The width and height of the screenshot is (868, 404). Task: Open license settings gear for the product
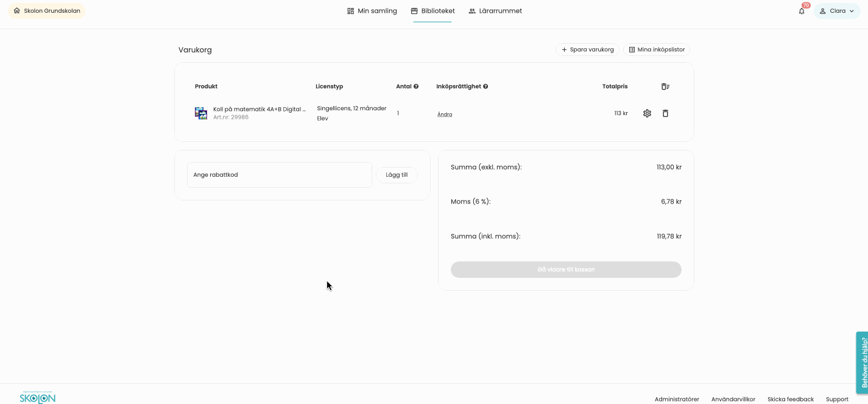point(646,113)
